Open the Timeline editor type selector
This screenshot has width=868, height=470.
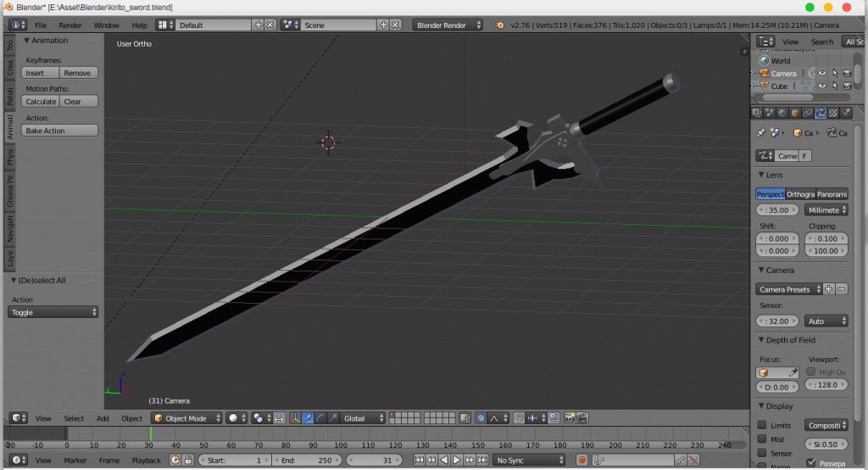pos(19,460)
